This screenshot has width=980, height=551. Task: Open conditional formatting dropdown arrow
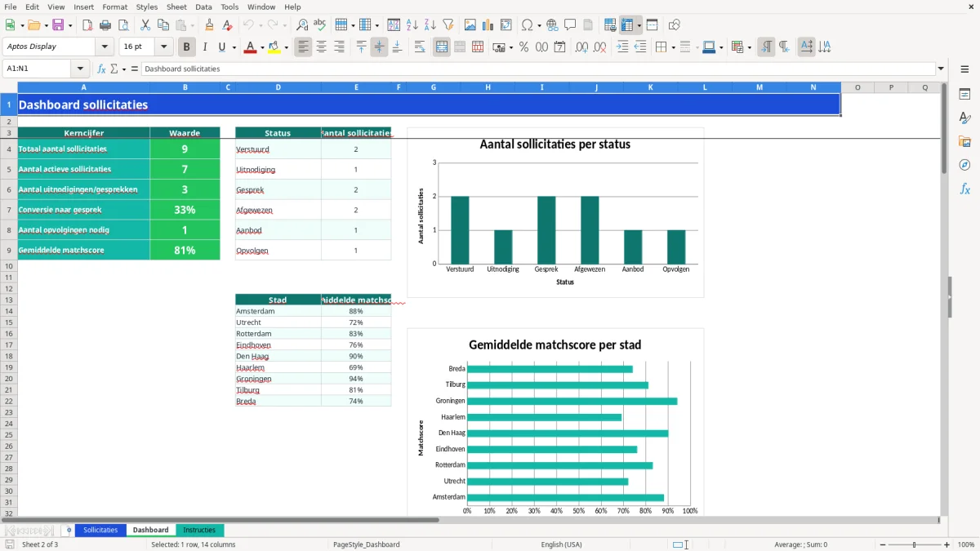[749, 47]
